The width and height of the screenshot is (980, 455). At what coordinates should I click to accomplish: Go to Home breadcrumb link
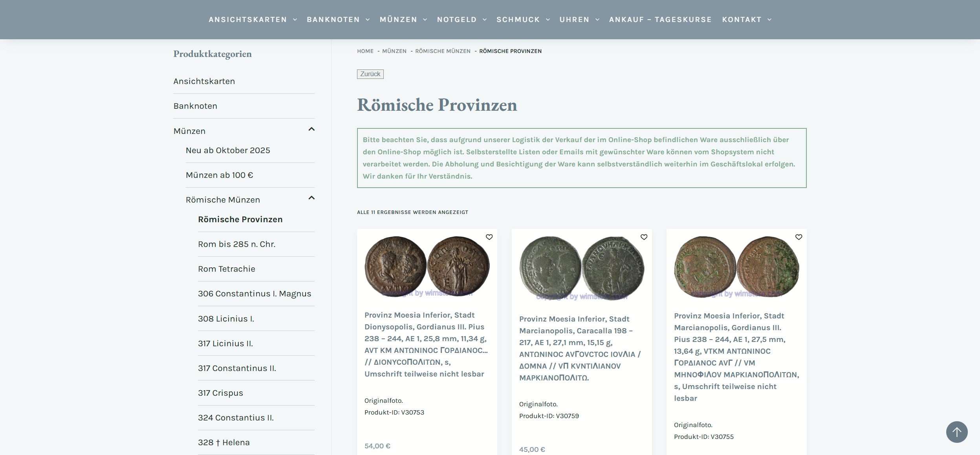[x=365, y=51]
